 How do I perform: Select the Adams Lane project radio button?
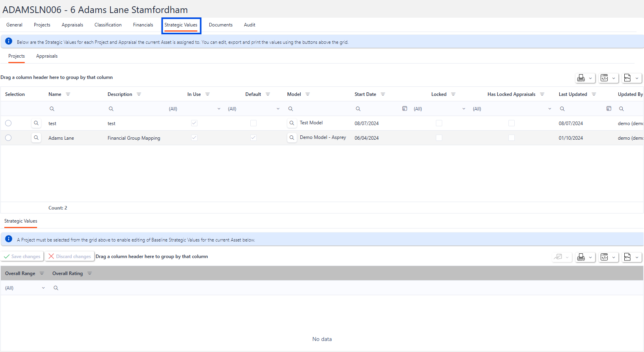coord(8,138)
